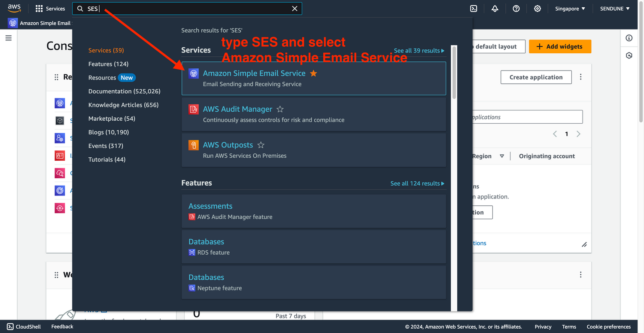The height and width of the screenshot is (333, 644).
Task: Expand the SENDUNE account dropdown
Action: [615, 9]
